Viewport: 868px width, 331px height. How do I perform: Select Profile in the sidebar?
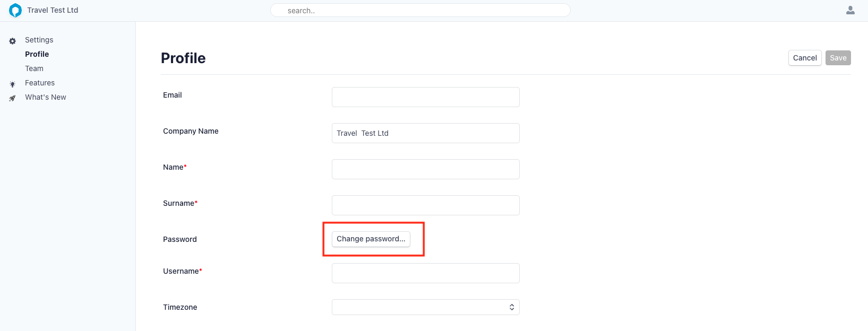point(37,54)
